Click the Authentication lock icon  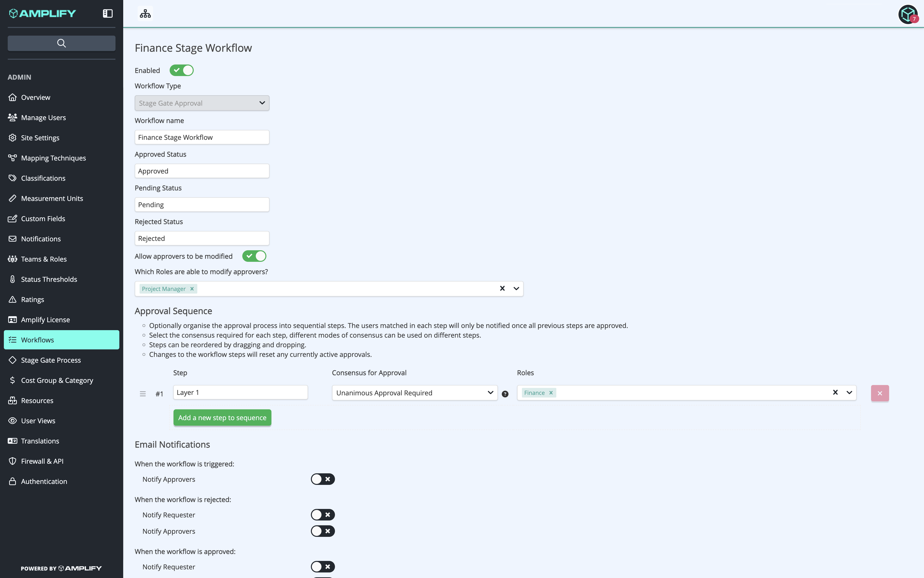[13, 481]
